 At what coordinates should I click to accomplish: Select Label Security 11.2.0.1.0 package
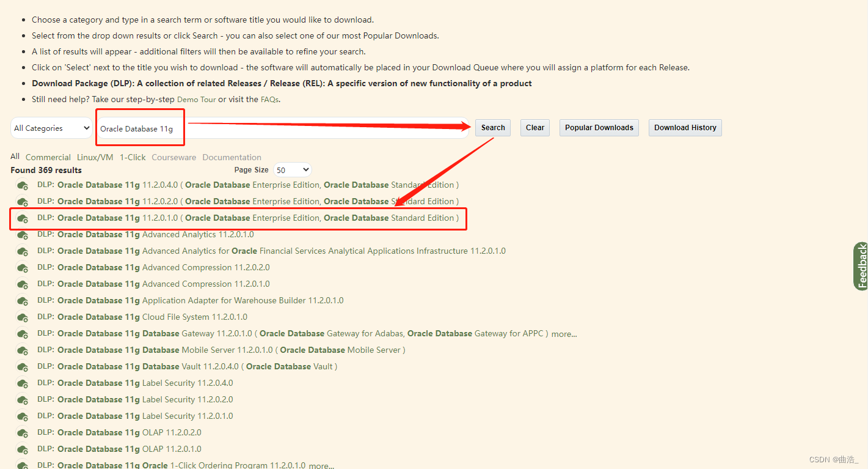[x=135, y=416]
